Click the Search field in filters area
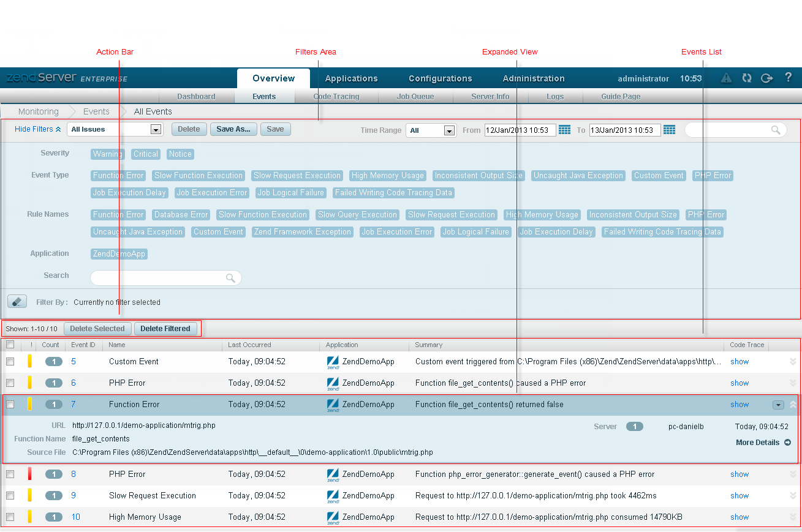Image resolution: width=802 pixels, height=532 pixels. (159, 278)
